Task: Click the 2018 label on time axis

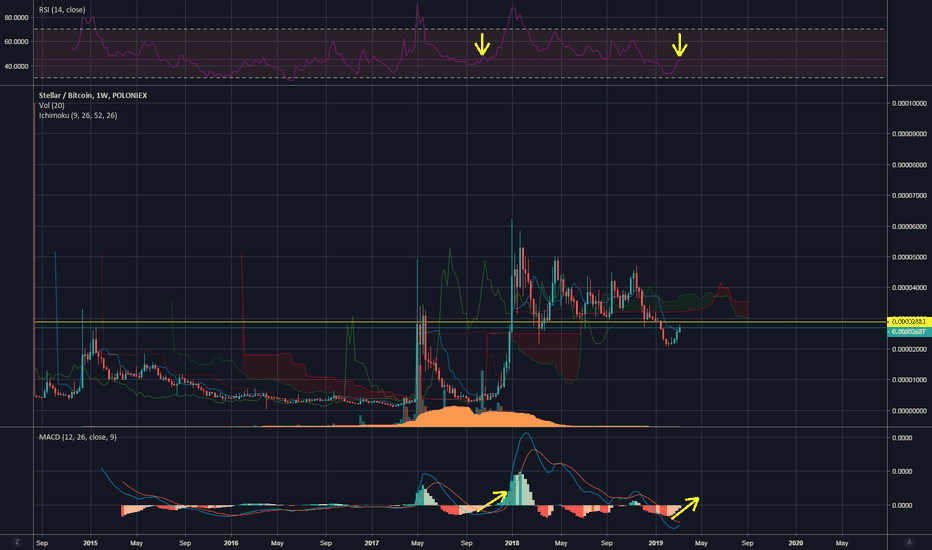Action: pos(512,543)
